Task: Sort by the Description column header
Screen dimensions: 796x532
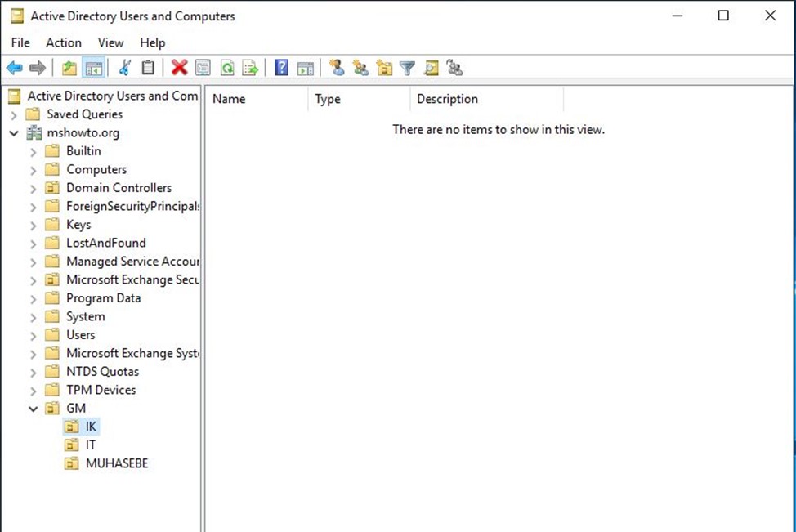Action: (487, 99)
